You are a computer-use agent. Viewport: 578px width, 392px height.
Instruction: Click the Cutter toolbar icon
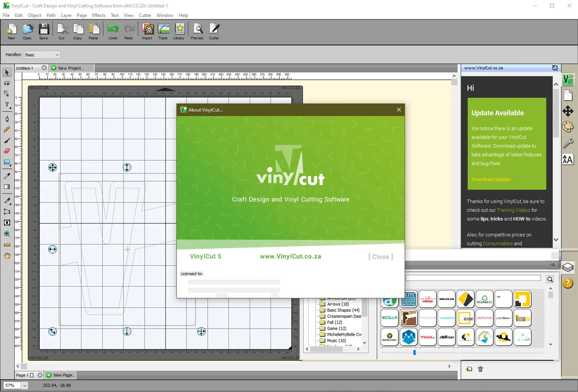pyautogui.click(x=214, y=31)
